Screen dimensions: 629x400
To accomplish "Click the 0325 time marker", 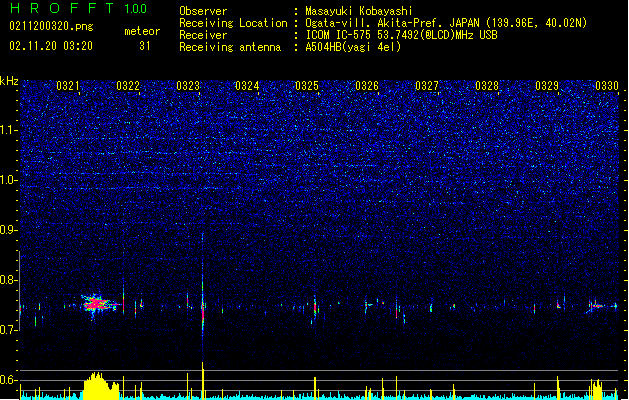I will [307, 86].
